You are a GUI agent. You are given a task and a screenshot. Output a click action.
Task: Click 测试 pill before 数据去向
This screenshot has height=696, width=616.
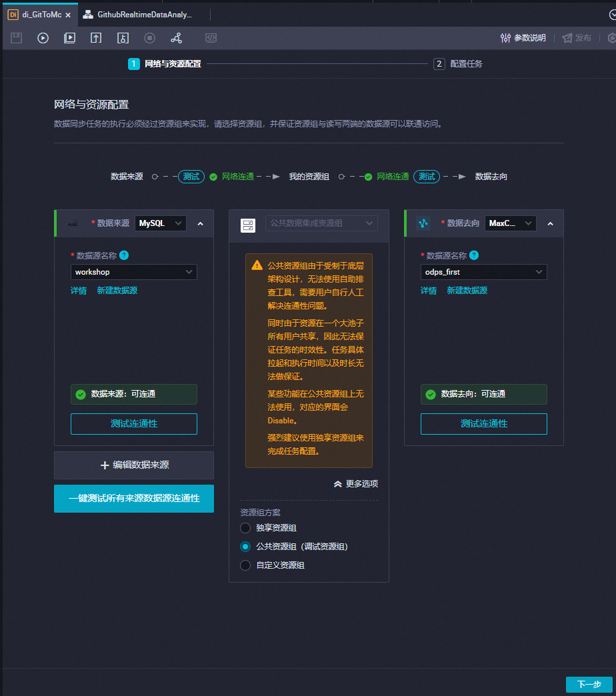click(x=427, y=177)
